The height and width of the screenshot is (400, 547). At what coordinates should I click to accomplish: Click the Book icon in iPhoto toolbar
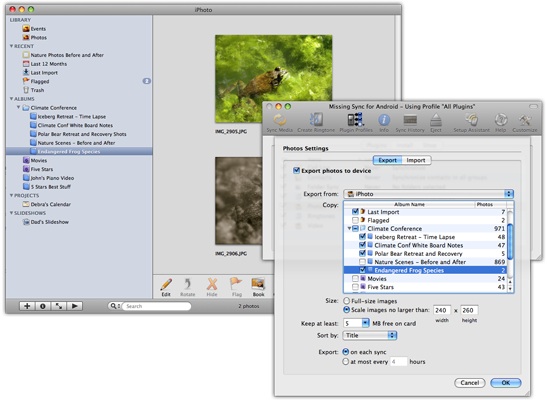point(258,284)
